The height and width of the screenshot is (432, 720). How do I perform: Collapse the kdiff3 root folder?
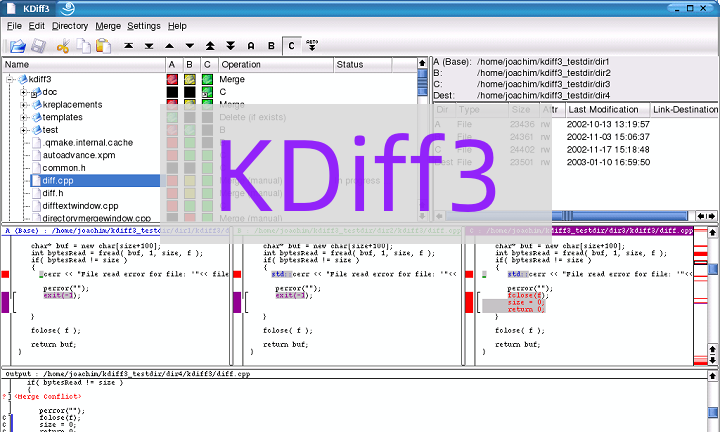10,79
